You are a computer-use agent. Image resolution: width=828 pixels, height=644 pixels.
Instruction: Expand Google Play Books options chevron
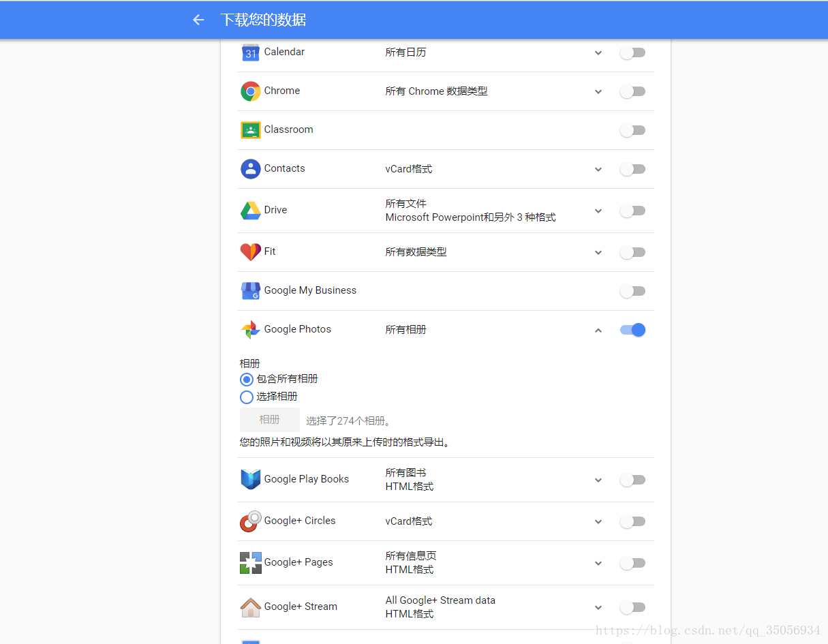pyautogui.click(x=598, y=480)
